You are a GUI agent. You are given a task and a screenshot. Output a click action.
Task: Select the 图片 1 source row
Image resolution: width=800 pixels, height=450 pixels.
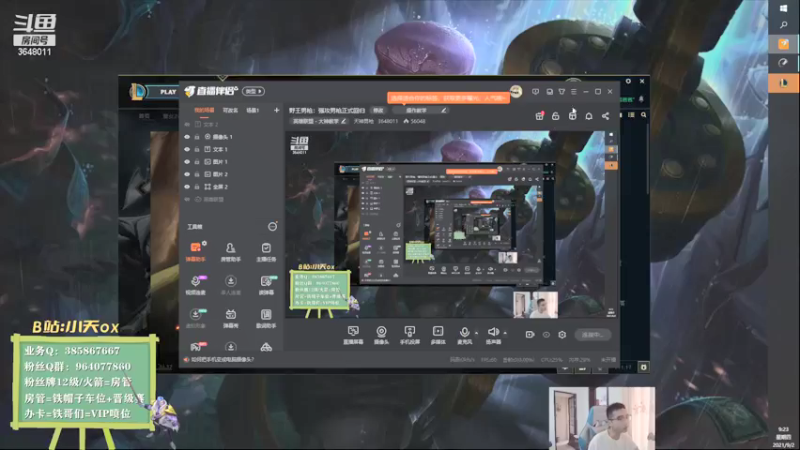[x=232, y=162]
